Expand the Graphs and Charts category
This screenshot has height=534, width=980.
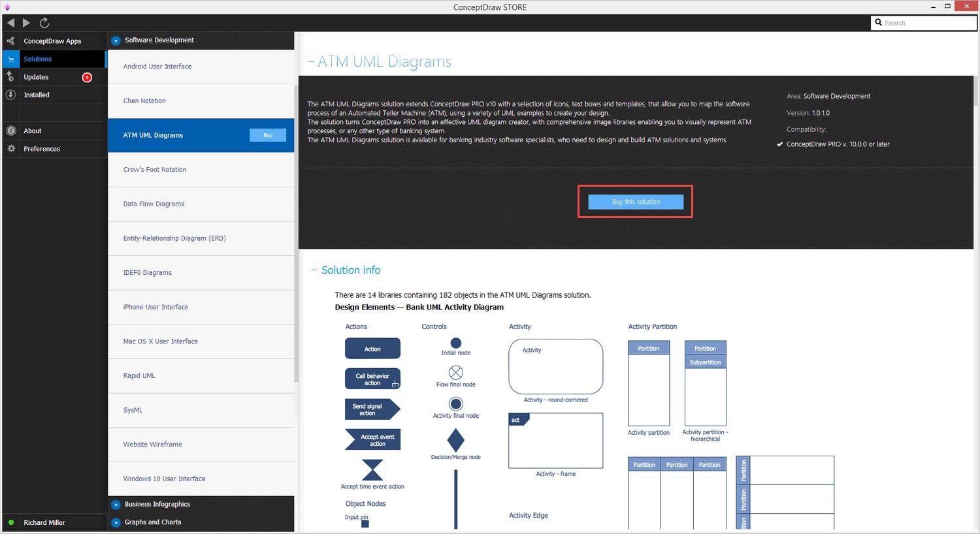116,522
